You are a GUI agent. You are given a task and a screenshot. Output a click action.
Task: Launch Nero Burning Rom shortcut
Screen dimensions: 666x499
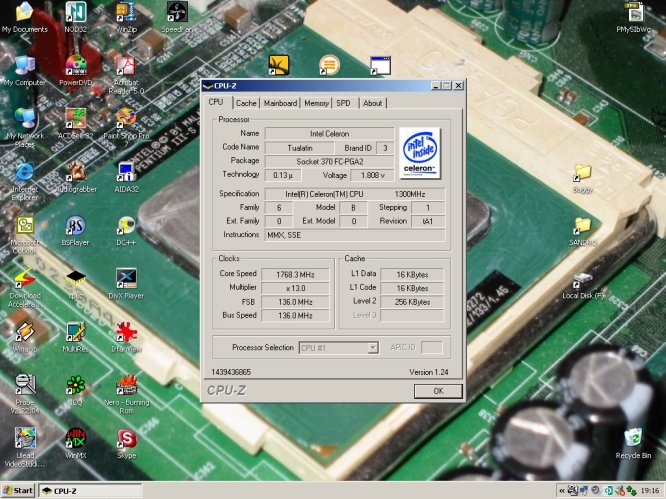click(x=126, y=395)
